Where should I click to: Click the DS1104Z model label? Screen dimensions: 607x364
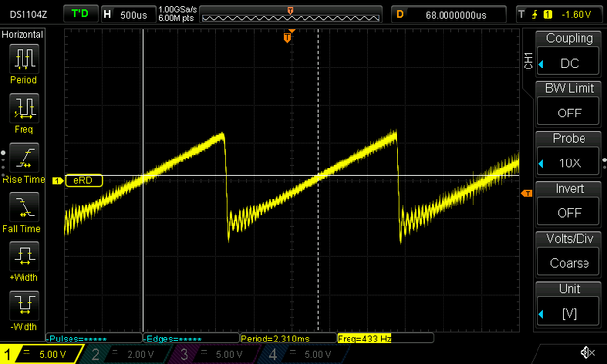coord(28,15)
